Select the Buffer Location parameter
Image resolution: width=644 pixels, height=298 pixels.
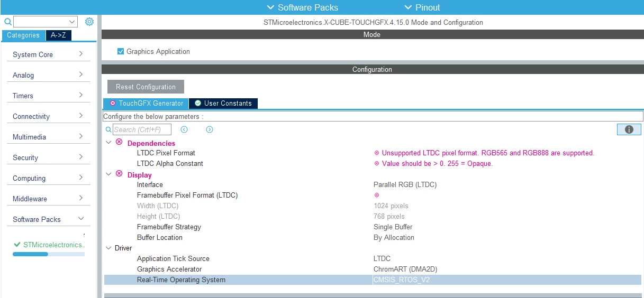pos(373,237)
